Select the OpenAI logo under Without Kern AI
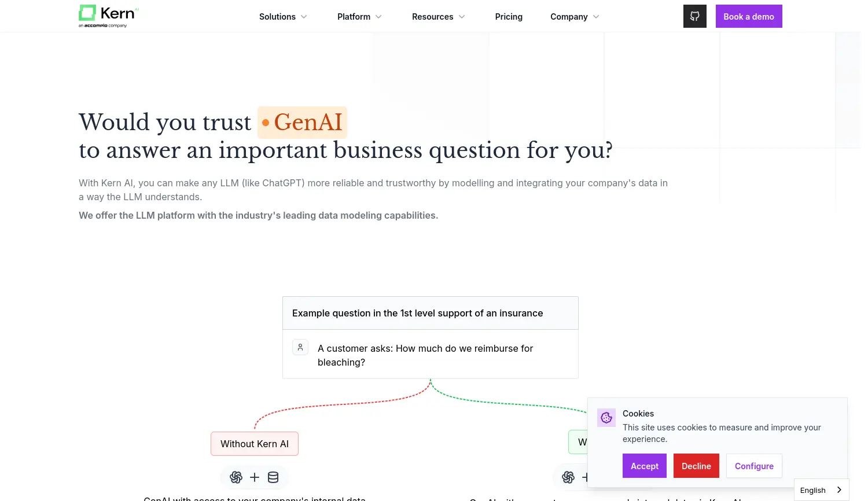The height and width of the screenshot is (501, 868). [236, 477]
